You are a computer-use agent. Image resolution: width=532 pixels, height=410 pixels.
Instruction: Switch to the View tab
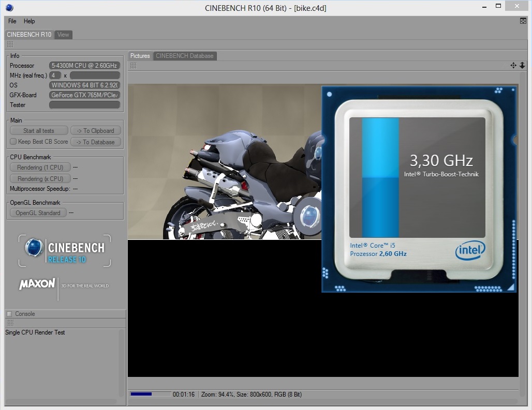[63, 35]
